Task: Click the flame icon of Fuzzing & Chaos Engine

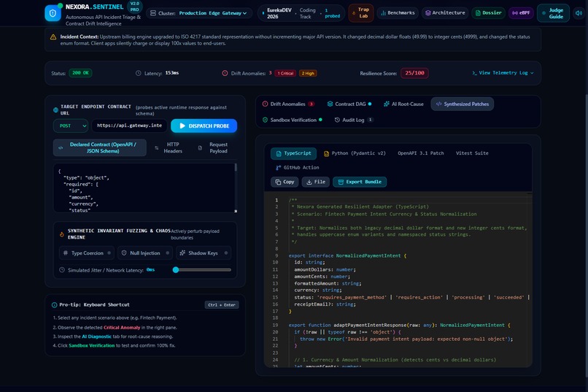Action: 61,234
